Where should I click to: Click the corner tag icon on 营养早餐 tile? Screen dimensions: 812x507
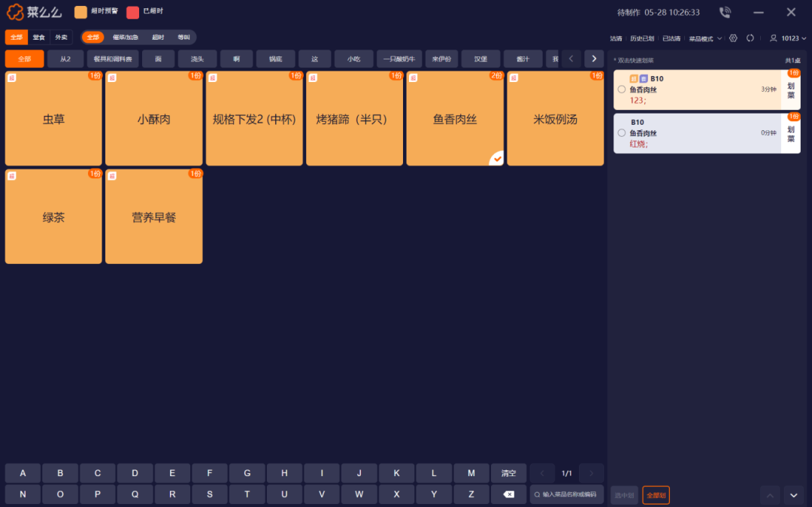pyautogui.click(x=112, y=176)
